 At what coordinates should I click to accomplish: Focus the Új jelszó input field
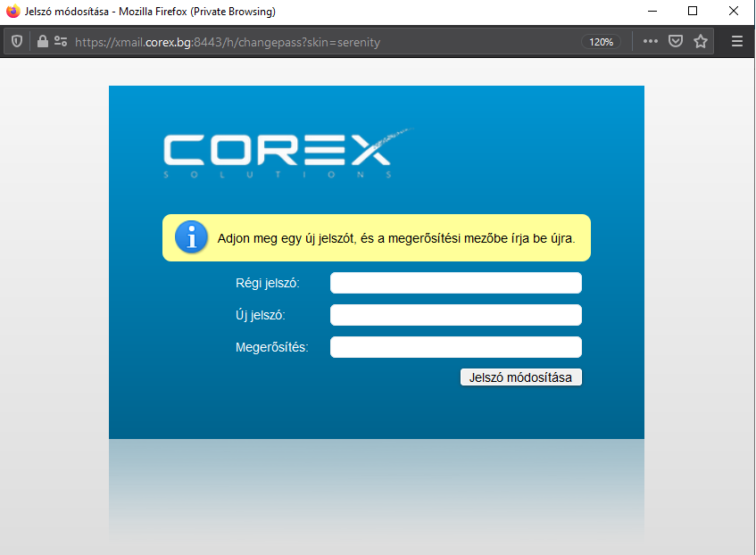click(x=455, y=315)
